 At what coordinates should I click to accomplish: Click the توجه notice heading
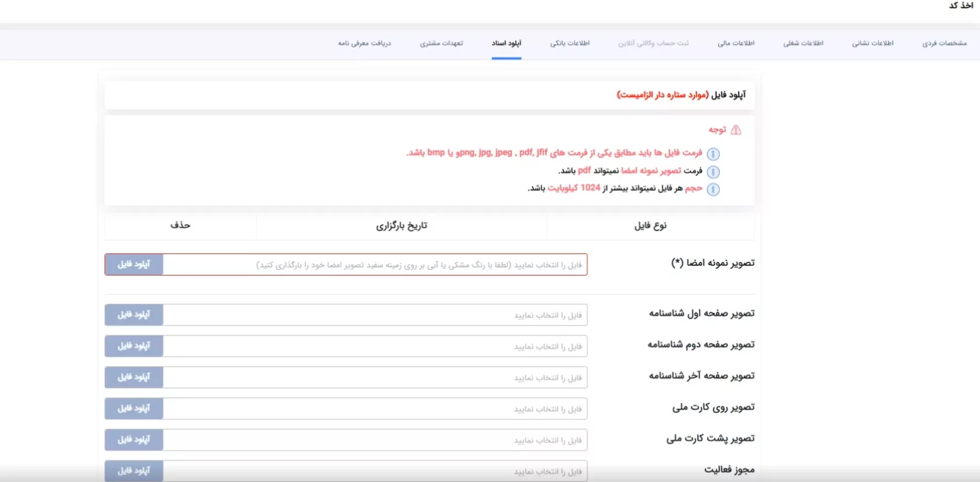tap(717, 130)
